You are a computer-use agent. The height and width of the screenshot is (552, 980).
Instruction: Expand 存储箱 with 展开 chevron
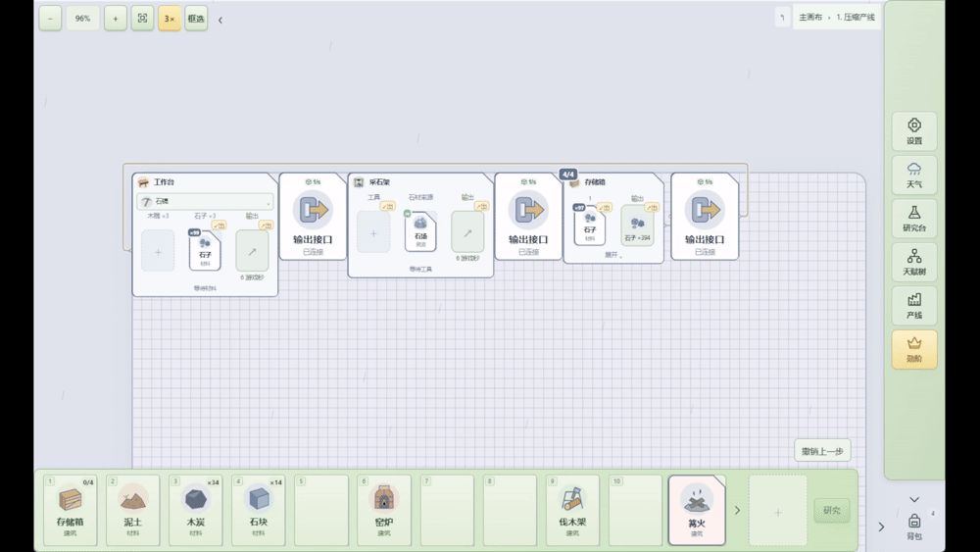613,255
